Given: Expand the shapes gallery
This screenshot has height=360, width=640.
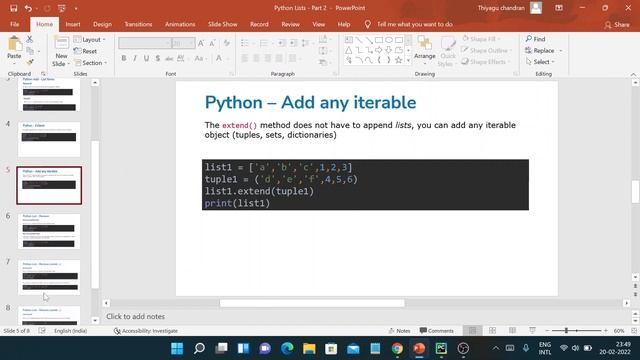Looking at the screenshot, I should pyautogui.click(x=408, y=60).
